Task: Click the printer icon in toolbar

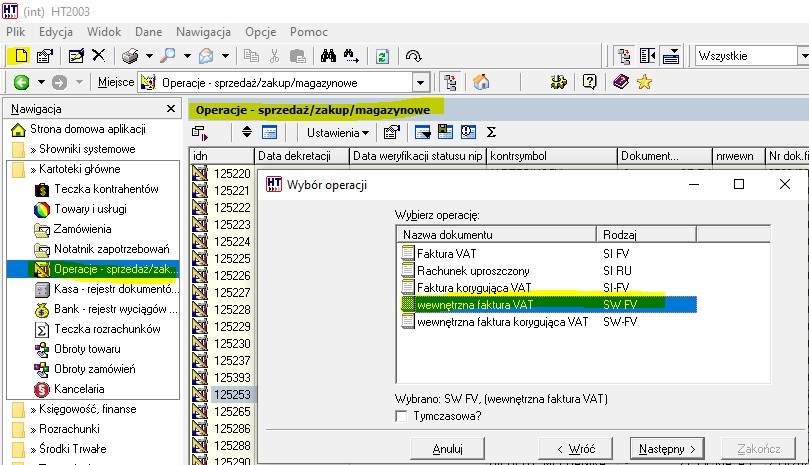Action: (130, 56)
